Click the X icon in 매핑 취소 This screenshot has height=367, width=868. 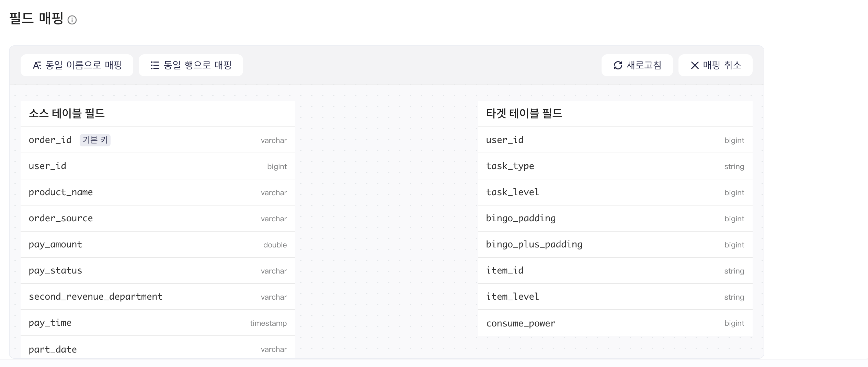click(x=695, y=65)
